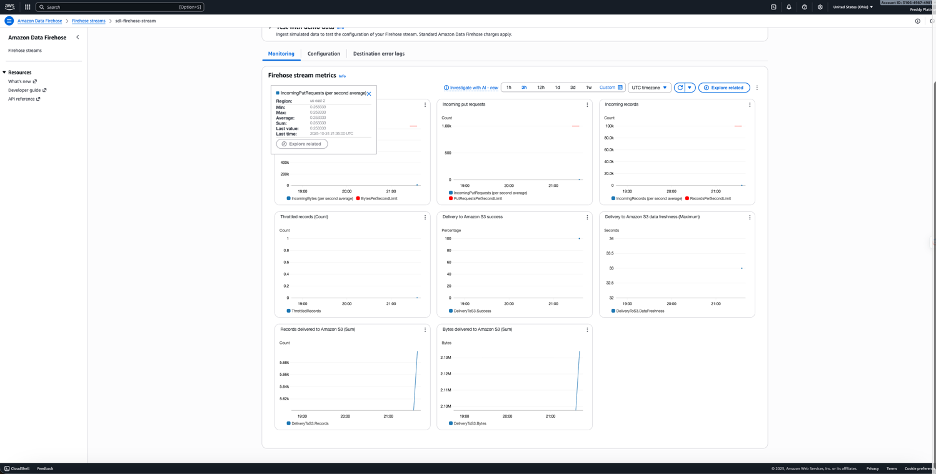Select the 3h time range
The height and width of the screenshot is (474, 936).
(x=524, y=88)
